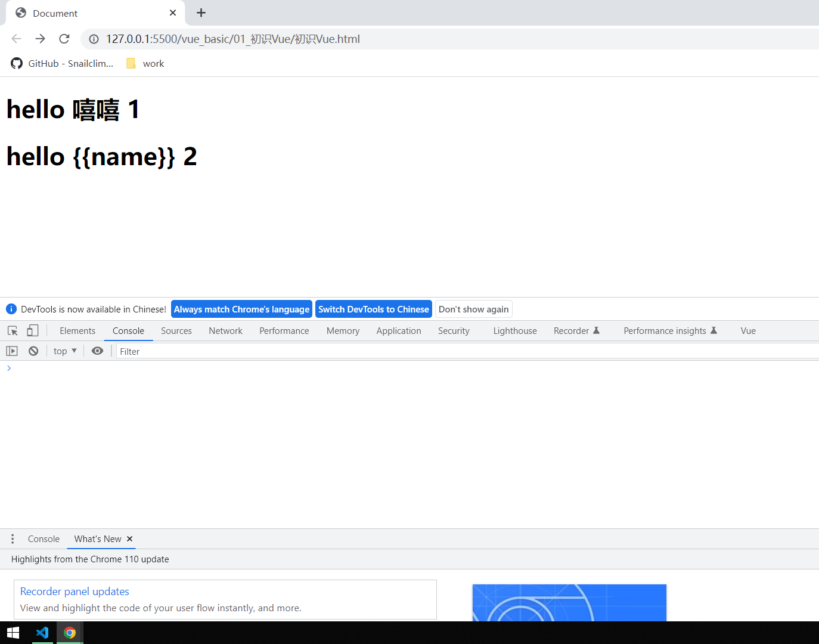Open a new browser tab
The width and height of the screenshot is (819, 644).
201,13
